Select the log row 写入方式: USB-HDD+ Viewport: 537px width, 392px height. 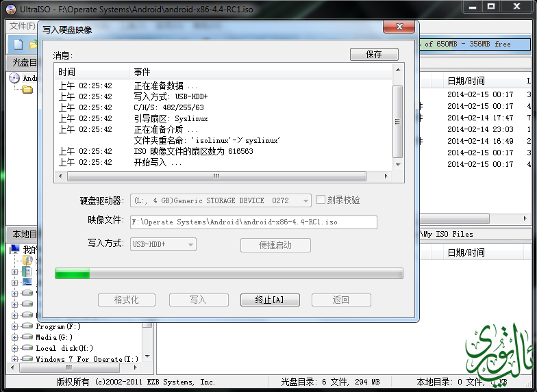pyautogui.click(x=223, y=96)
